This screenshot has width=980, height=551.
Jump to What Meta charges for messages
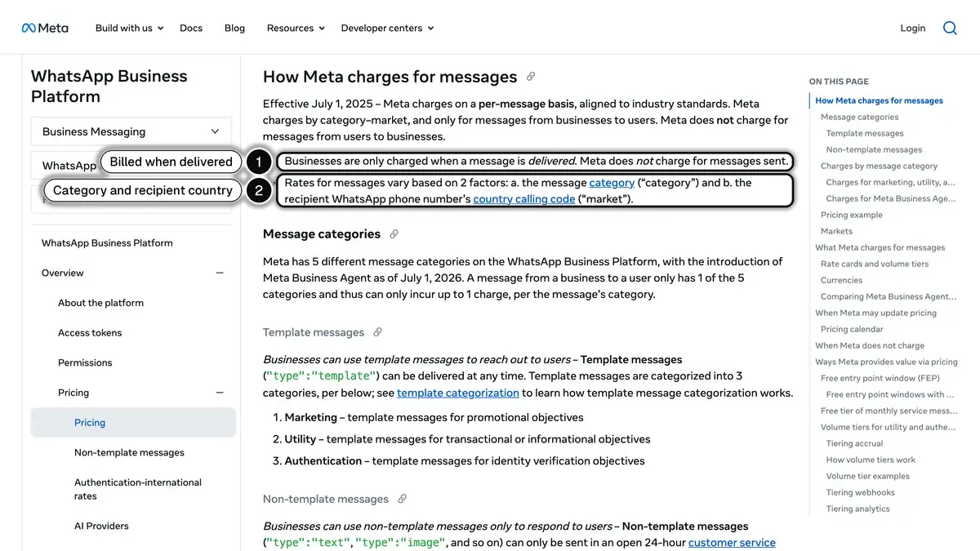coord(880,247)
